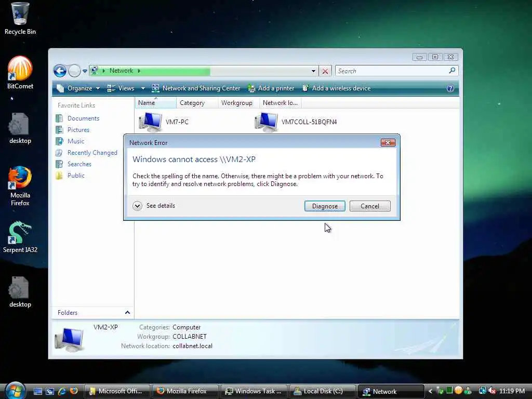Click the search magnifier icon
The width and height of the screenshot is (532, 399).
pos(452,71)
